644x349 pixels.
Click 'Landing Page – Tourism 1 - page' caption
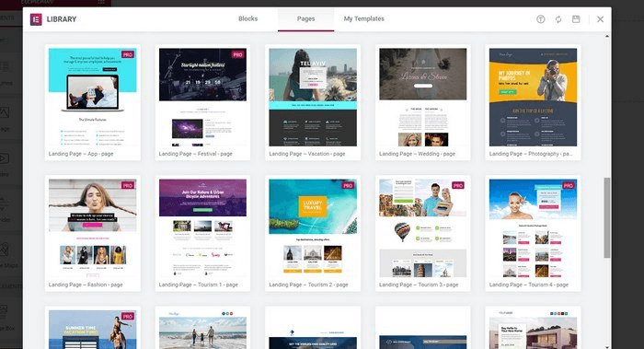pos(199,285)
